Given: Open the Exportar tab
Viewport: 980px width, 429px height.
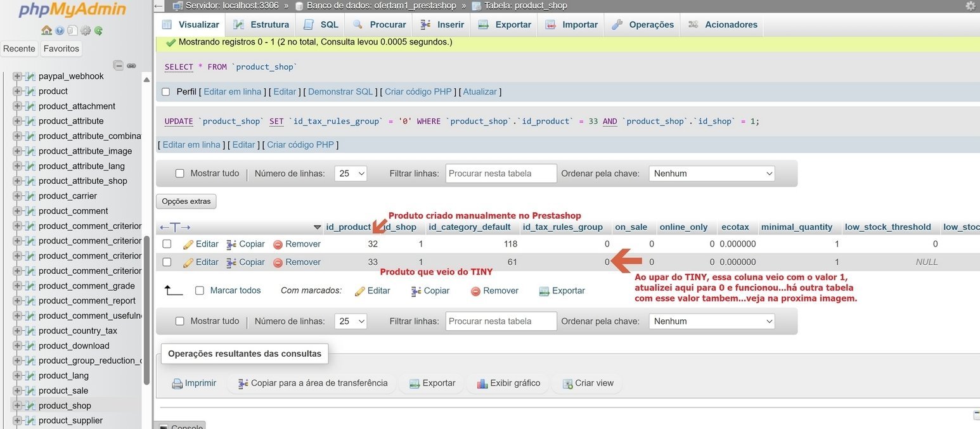Looking at the screenshot, I should coord(505,25).
